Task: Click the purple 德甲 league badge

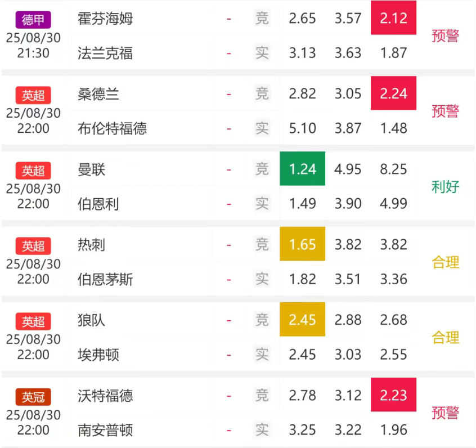Action: (x=33, y=20)
